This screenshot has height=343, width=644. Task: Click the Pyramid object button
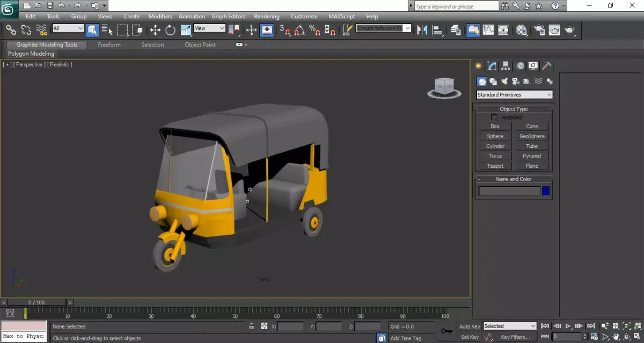(x=532, y=156)
